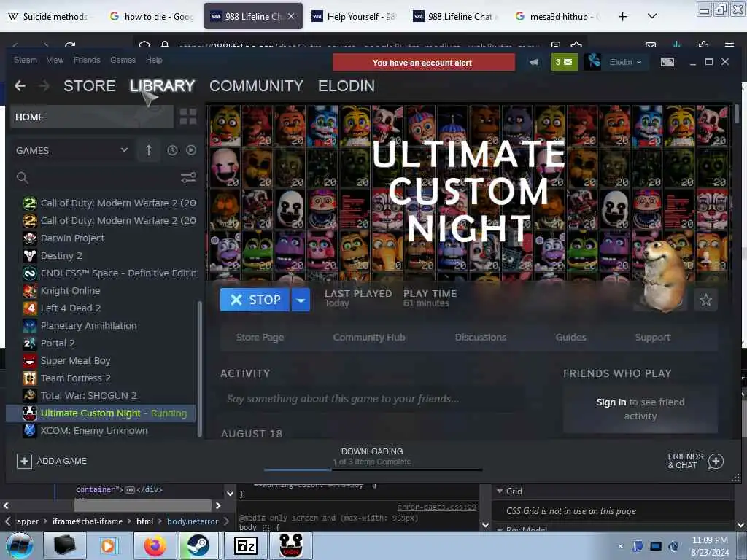Open the Games menu
This screenshot has height=560, width=747.
(123, 60)
